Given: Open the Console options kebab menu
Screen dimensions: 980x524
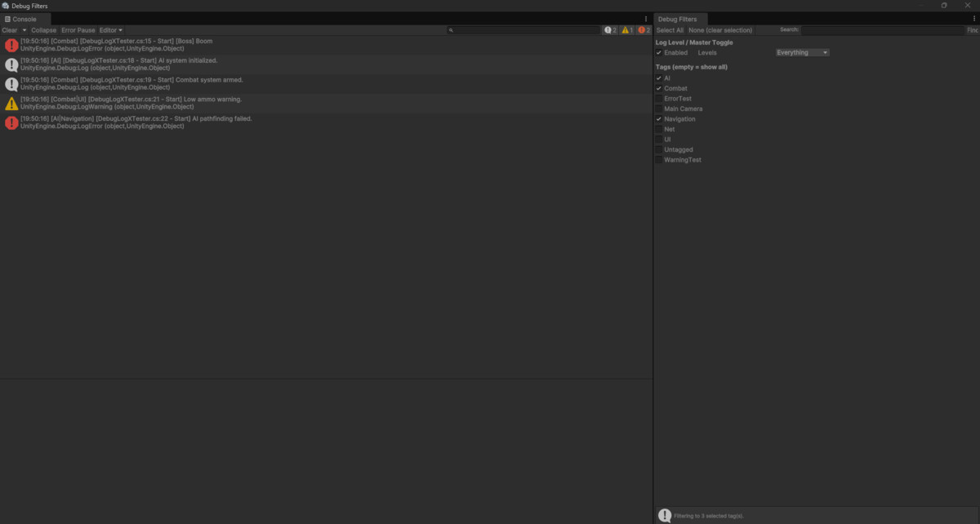Looking at the screenshot, I should (x=645, y=18).
